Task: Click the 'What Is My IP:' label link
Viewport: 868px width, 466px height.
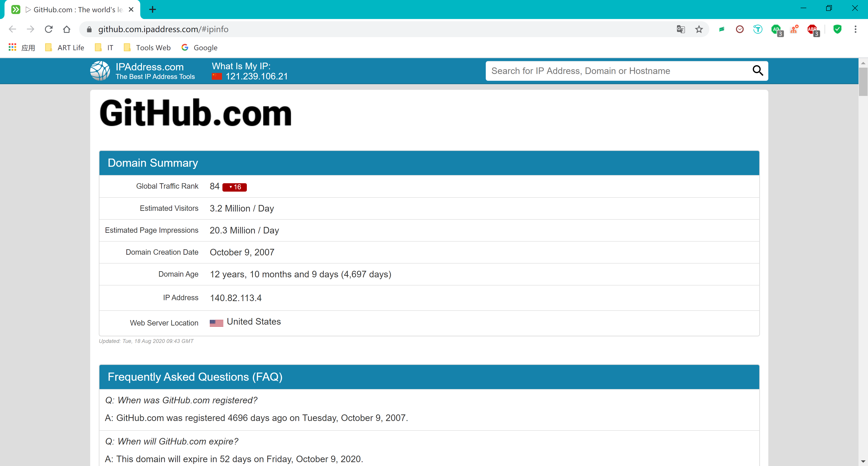Action: point(242,66)
